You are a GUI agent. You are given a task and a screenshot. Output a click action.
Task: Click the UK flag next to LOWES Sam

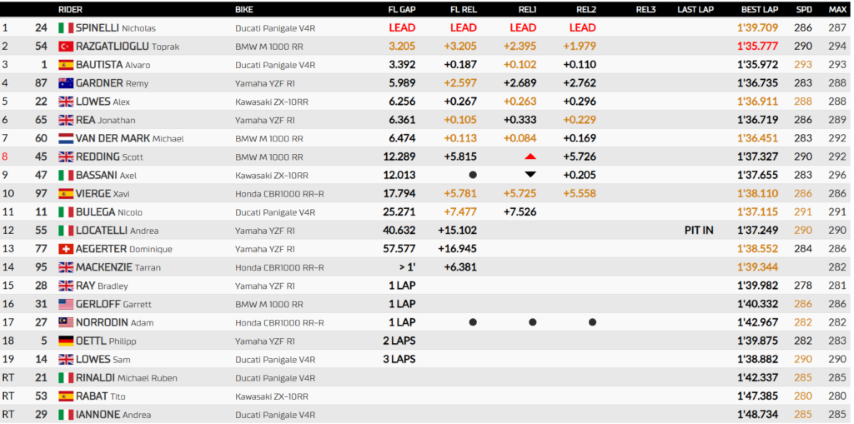pyautogui.click(x=66, y=360)
